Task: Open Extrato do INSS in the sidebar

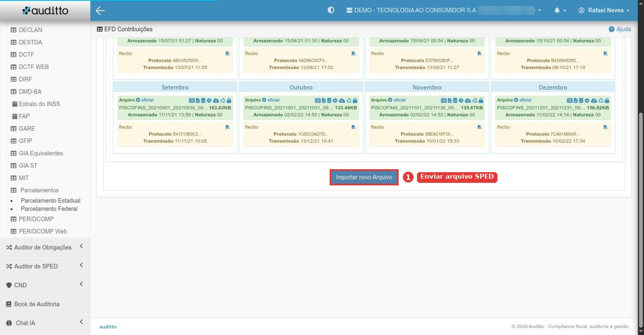Action: click(36, 104)
